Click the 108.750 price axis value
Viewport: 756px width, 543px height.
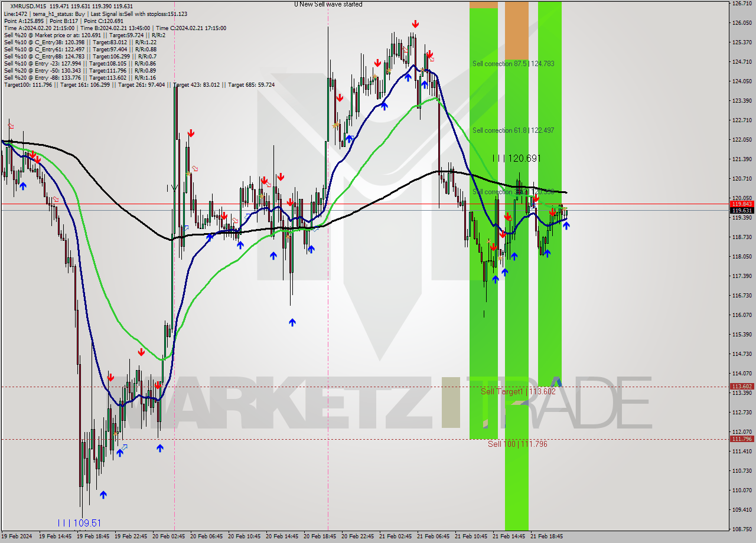click(x=742, y=529)
